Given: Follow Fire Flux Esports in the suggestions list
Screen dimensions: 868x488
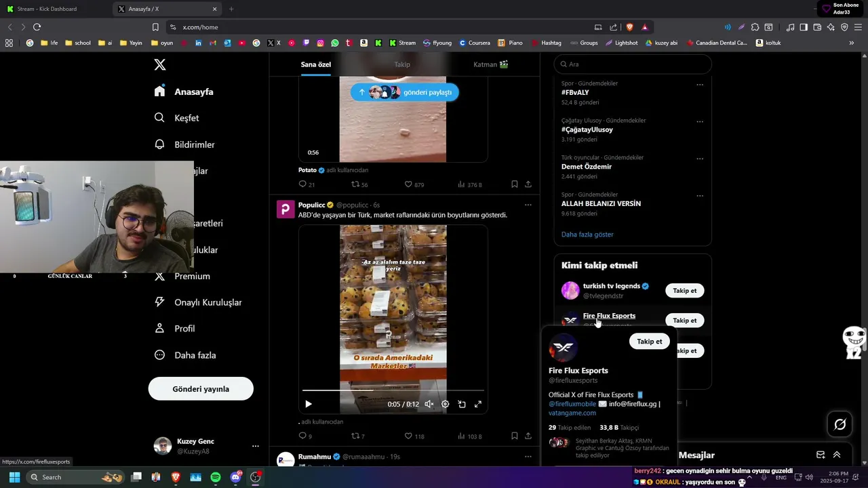Looking at the screenshot, I should click(x=685, y=321).
